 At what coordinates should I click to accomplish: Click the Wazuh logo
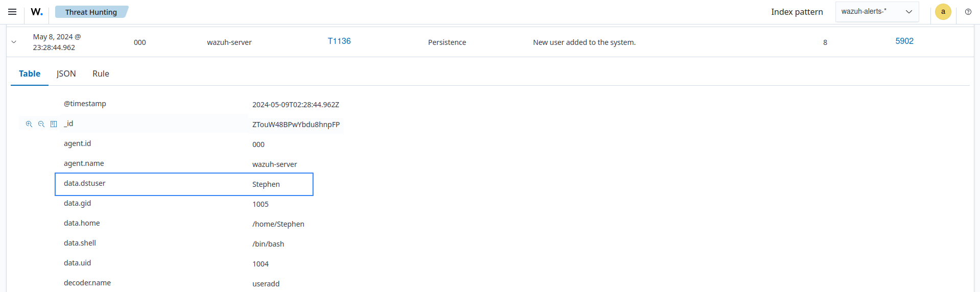[x=37, y=12]
